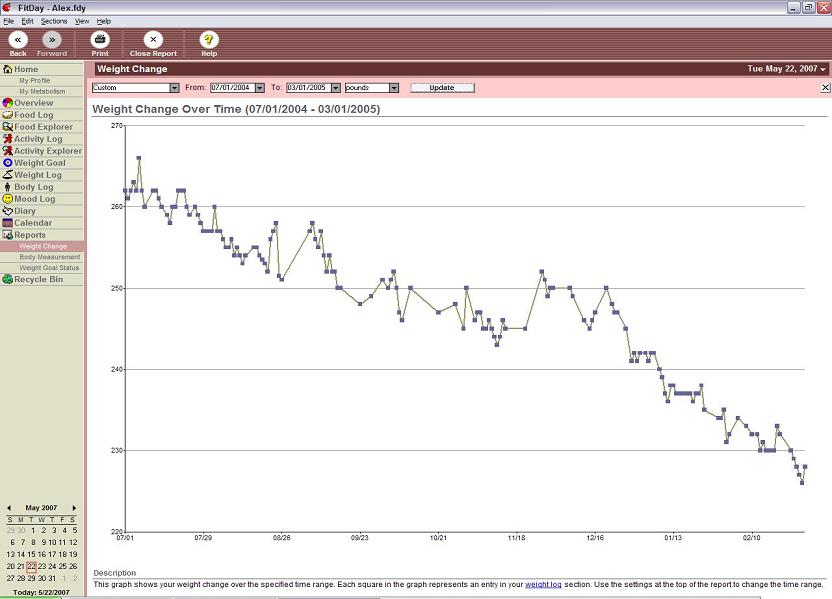Image resolution: width=832 pixels, height=599 pixels.
Task: Click the Weight Change Over Time heading
Action: tap(236, 109)
